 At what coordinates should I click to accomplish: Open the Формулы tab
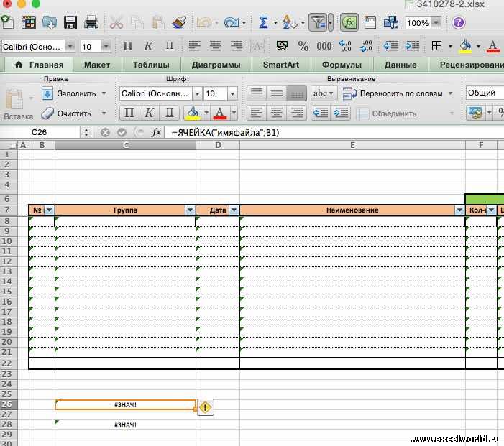pyautogui.click(x=342, y=65)
